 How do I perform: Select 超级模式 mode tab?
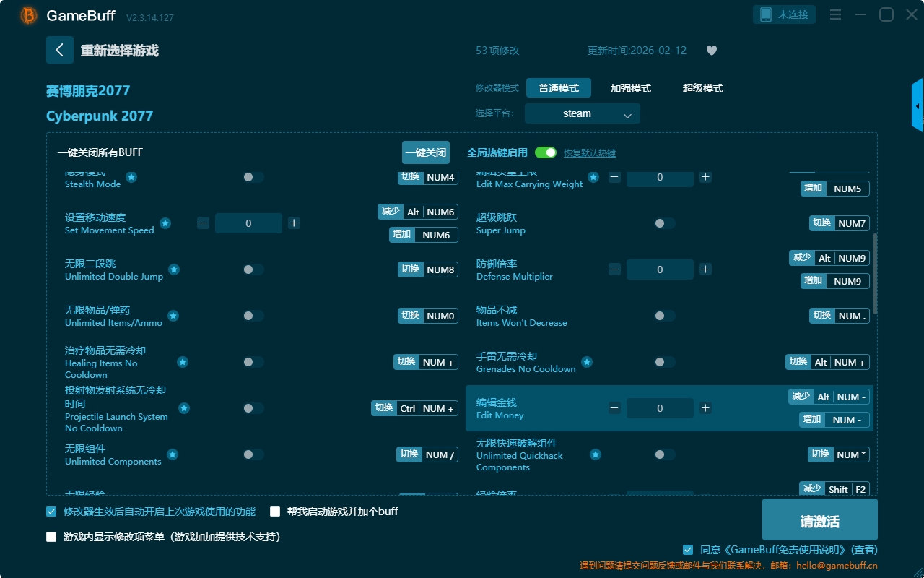coord(702,88)
